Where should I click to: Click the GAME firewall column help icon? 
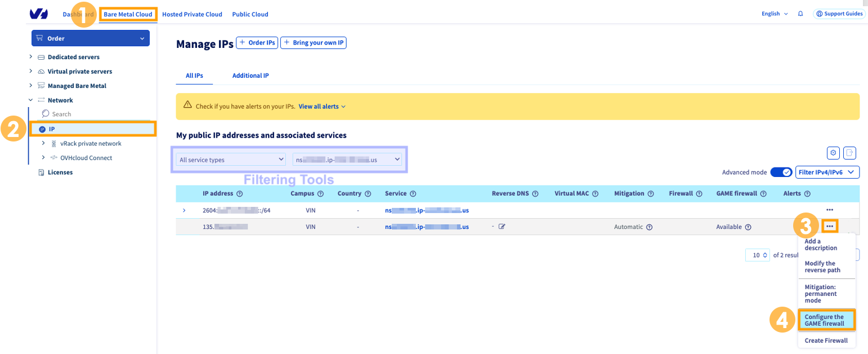point(764,193)
